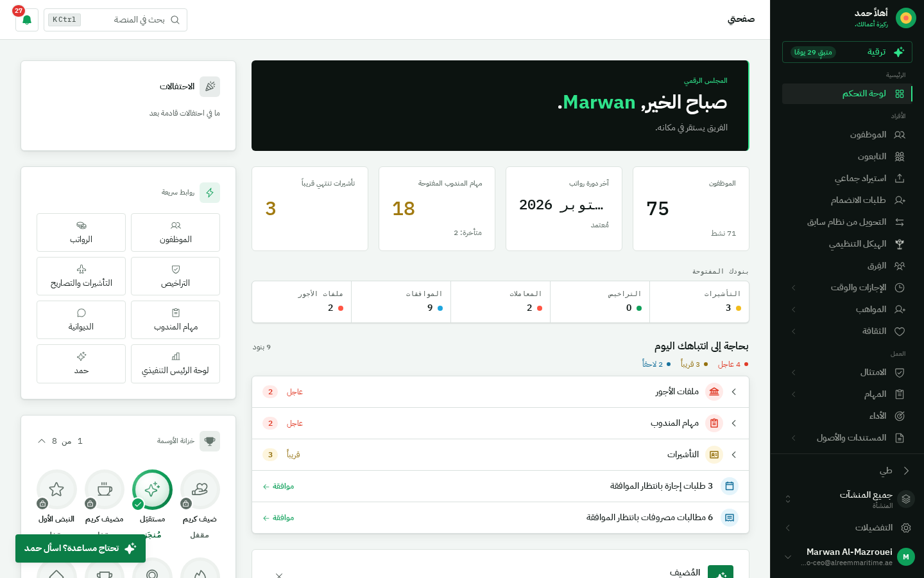Open the مهام المندوب المفتوحة 18 card
The height and width of the screenshot is (578, 924).
click(x=437, y=209)
